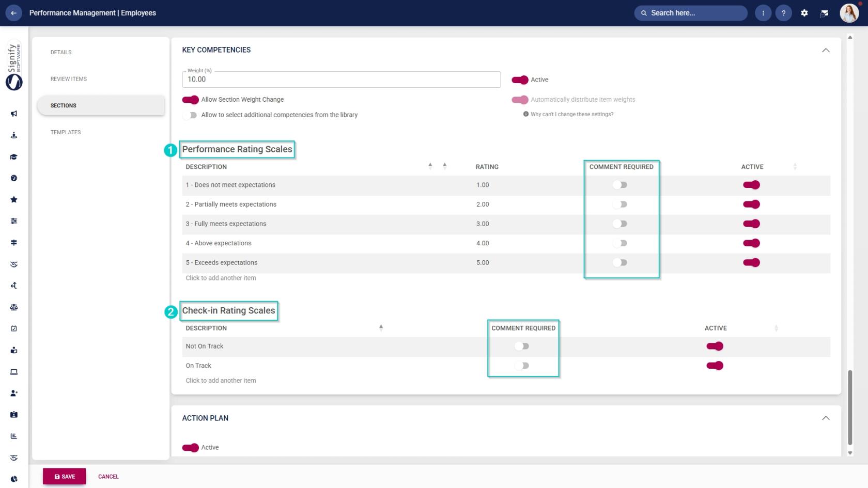Image resolution: width=868 pixels, height=488 pixels.
Task: Enable Comment Required for Fully meets expectations
Action: [x=620, y=224]
